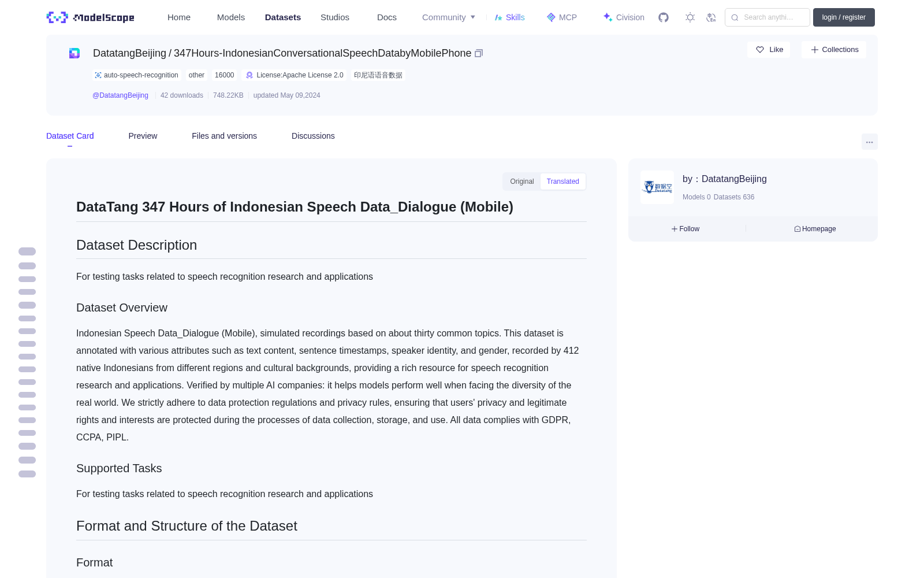Show the Translated version
924x578 pixels.
click(x=563, y=181)
